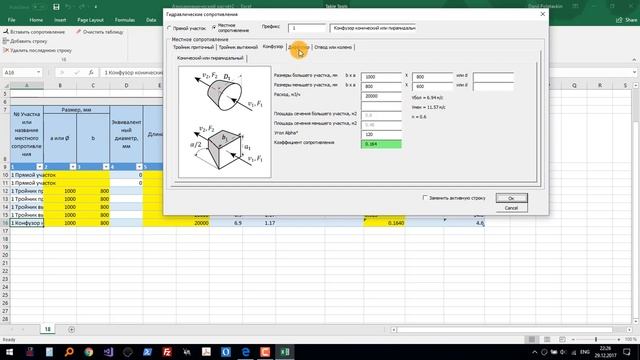Select the 'Конфузор' tab in the dialog

(x=273, y=47)
